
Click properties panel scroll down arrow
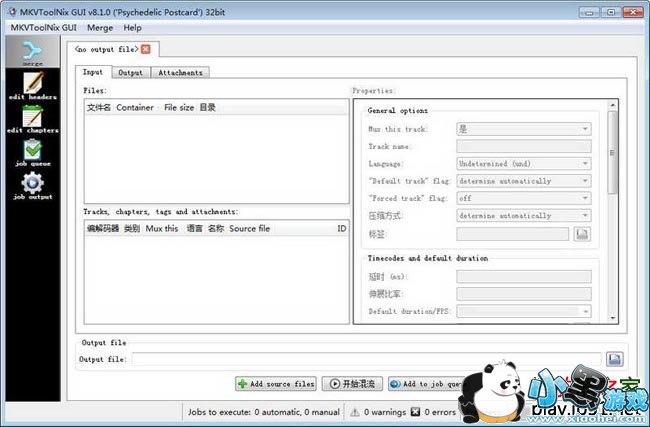(x=612, y=318)
